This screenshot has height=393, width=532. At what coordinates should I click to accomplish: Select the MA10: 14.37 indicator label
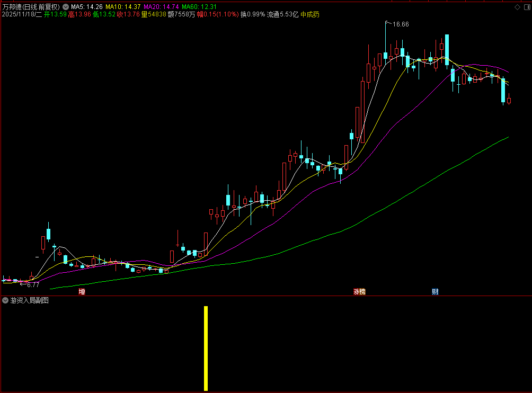coord(123,7)
